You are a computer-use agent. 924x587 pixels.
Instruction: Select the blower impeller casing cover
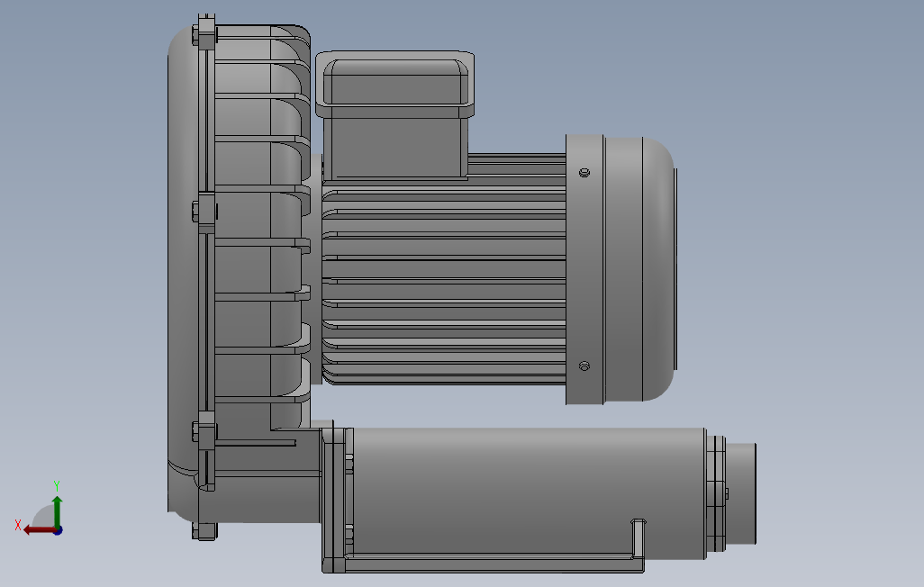[x=184, y=274]
